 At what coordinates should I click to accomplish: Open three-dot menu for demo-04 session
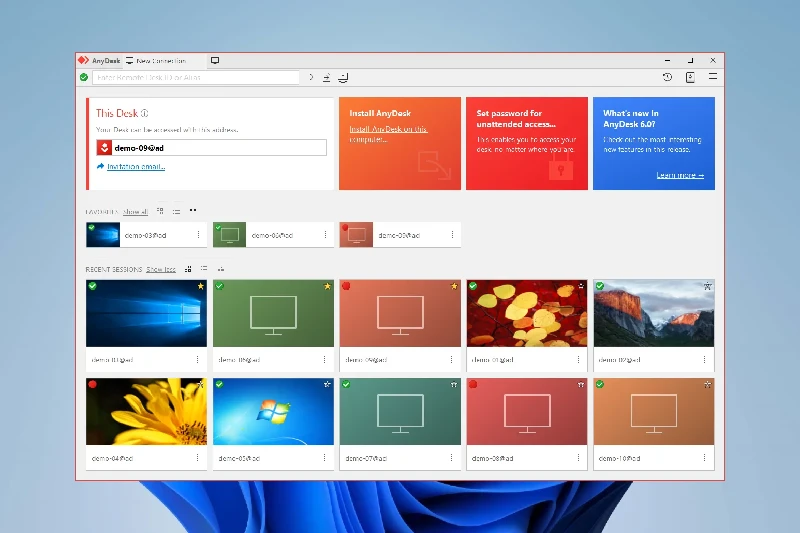197,458
